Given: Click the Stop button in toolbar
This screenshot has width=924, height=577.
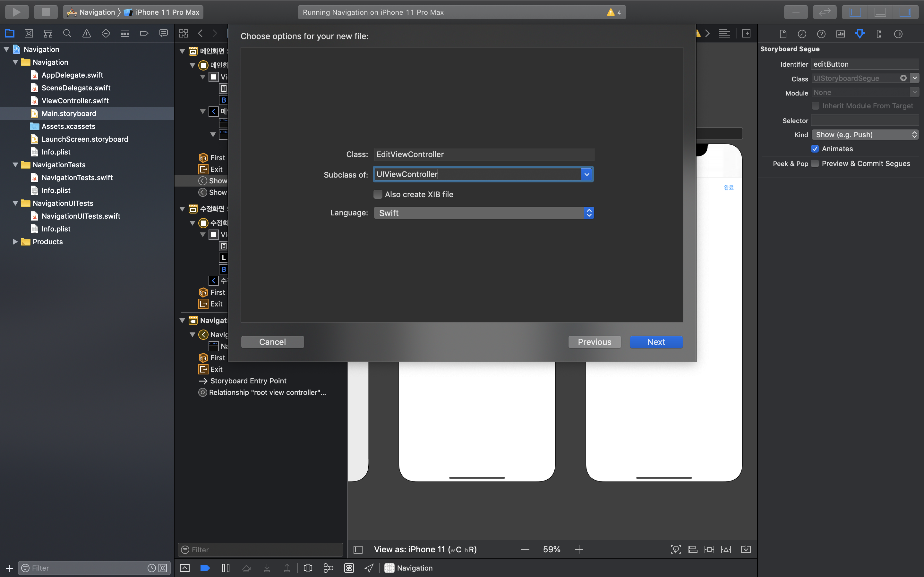Looking at the screenshot, I should tap(46, 12).
